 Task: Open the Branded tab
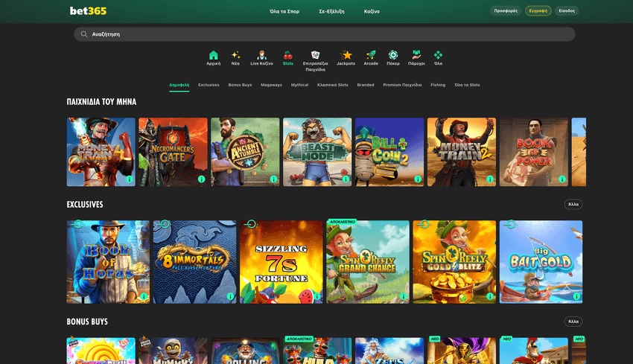coord(366,85)
